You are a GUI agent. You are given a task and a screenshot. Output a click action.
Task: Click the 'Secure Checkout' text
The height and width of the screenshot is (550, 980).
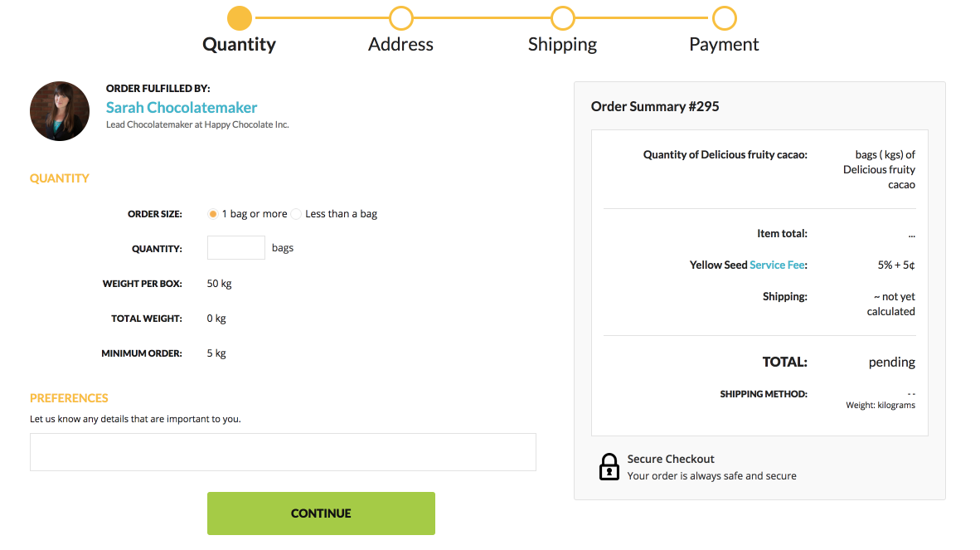tap(671, 459)
